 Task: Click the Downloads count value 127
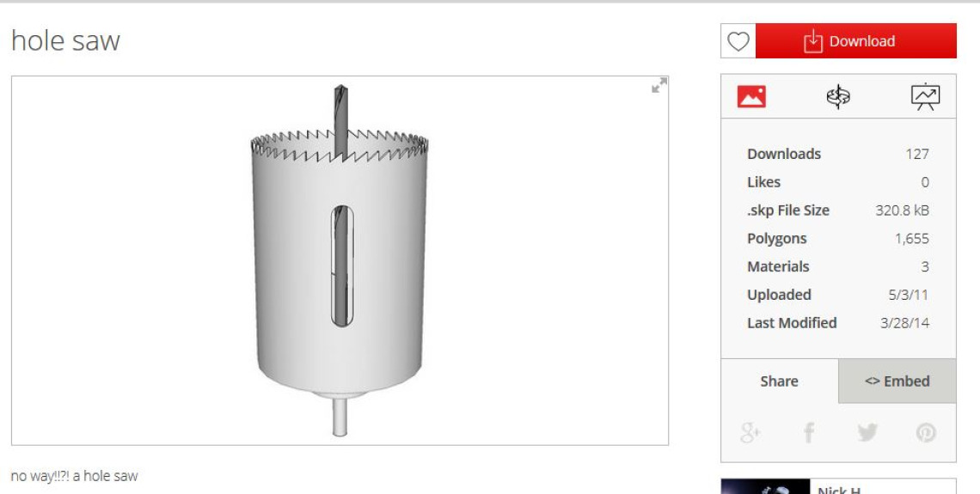click(917, 154)
